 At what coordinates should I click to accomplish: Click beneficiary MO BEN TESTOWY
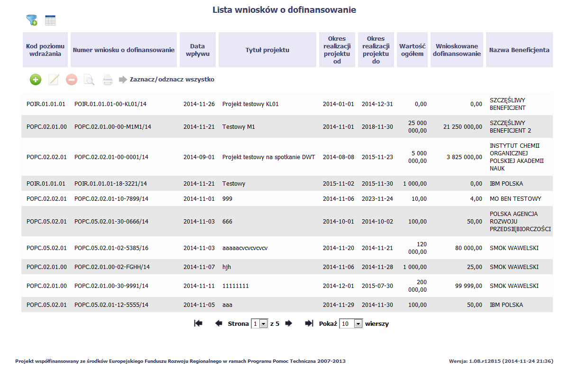pyautogui.click(x=515, y=199)
